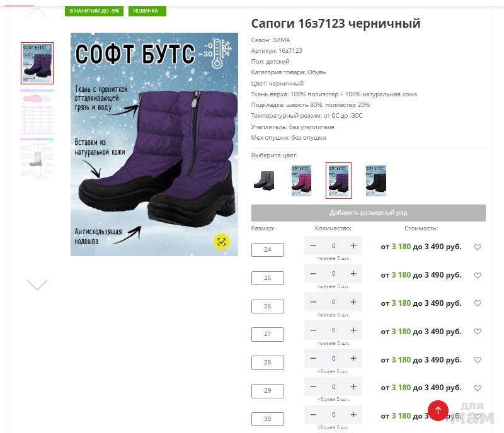Select the gray boots color option
This screenshot has width=504, height=433.
tap(264, 181)
